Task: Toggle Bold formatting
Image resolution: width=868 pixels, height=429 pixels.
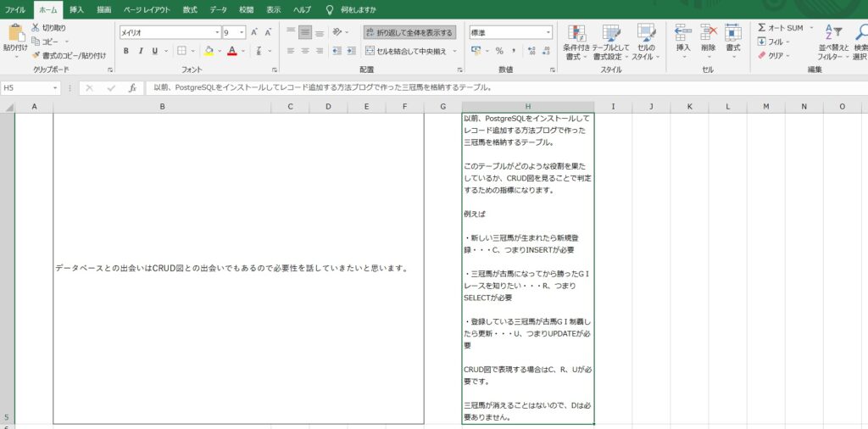Action: click(125, 51)
